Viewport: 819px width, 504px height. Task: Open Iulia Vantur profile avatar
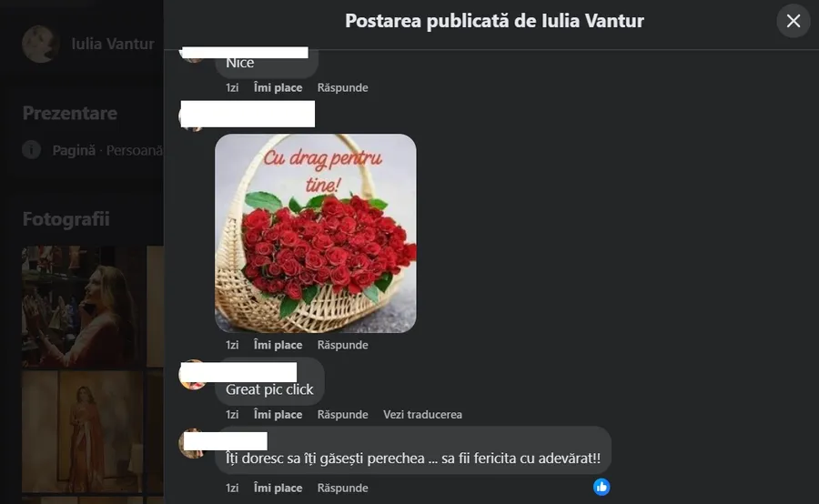coord(40,44)
